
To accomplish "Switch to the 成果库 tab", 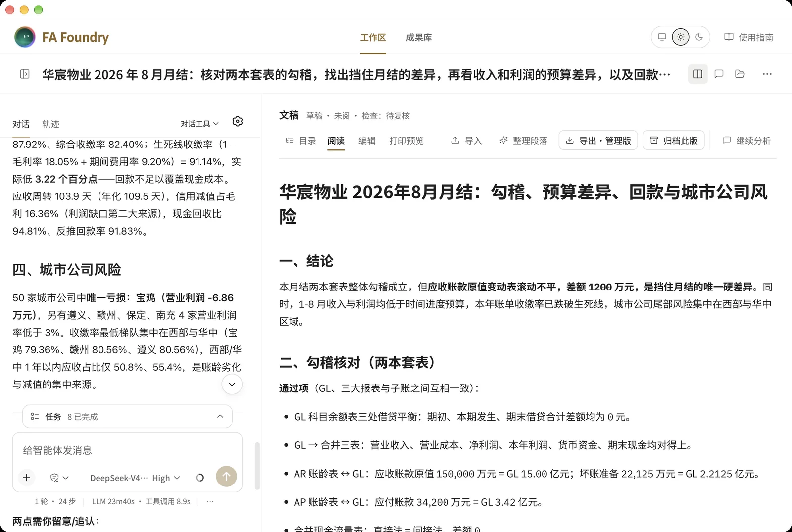I will pyautogui.click(x=419, y=38).
